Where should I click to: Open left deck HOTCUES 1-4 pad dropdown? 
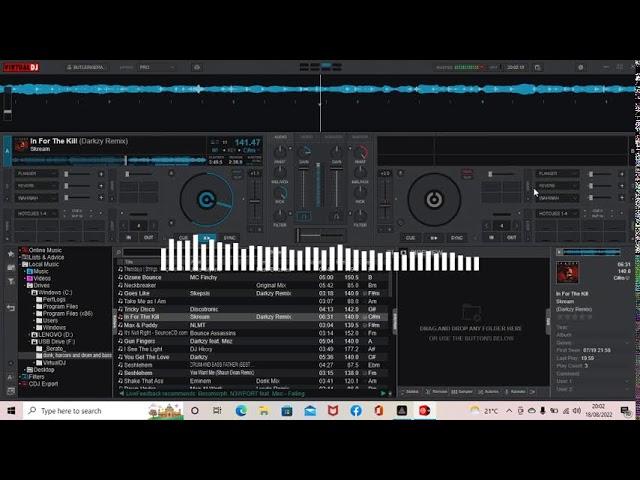(36, 213)
